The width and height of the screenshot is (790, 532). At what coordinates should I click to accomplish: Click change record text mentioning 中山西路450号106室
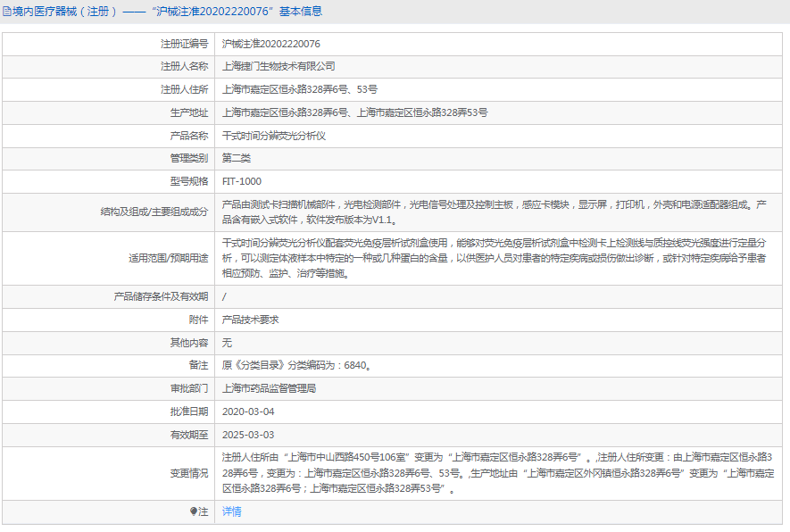point(498,474)
